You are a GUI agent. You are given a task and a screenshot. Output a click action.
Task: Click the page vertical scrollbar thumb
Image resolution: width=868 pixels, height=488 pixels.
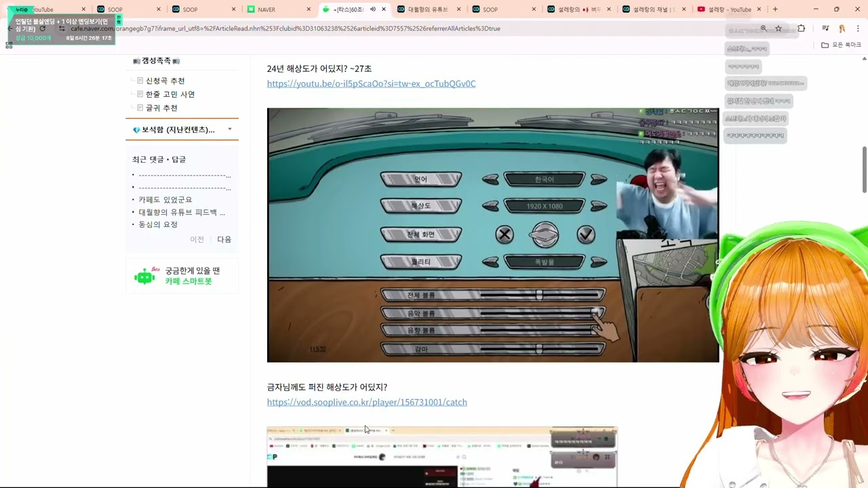(864, 169)
